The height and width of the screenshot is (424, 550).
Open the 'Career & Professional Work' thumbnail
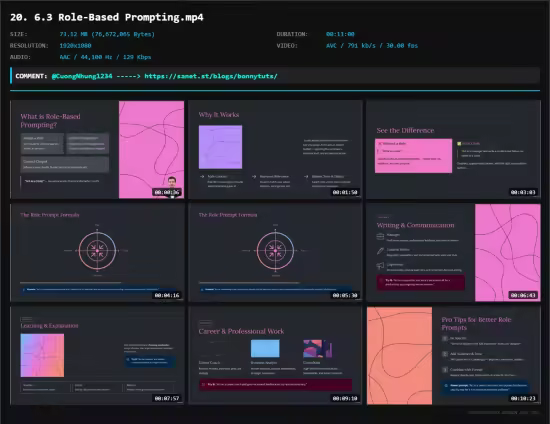275,356
